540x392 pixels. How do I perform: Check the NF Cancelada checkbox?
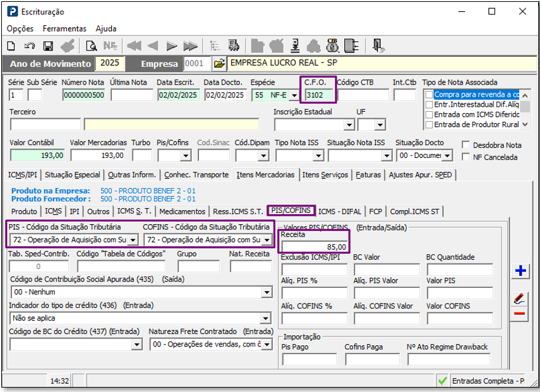pos(467,157)
